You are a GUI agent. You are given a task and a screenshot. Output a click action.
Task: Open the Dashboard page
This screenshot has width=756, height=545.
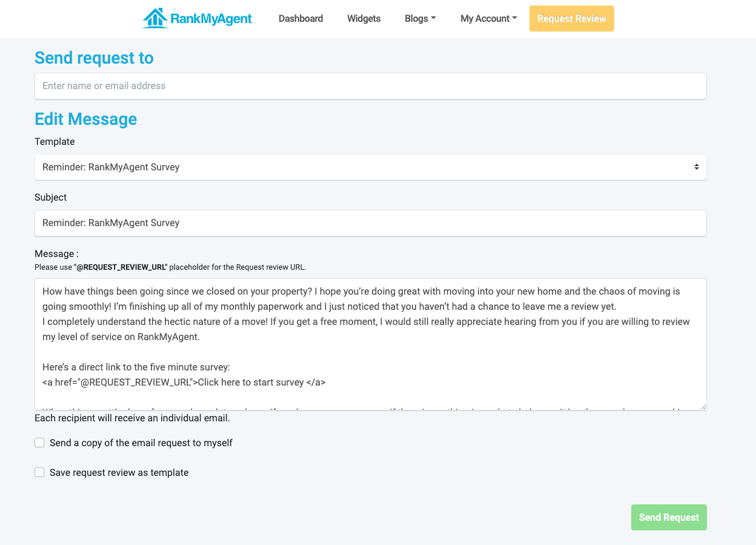pos(300,19)
